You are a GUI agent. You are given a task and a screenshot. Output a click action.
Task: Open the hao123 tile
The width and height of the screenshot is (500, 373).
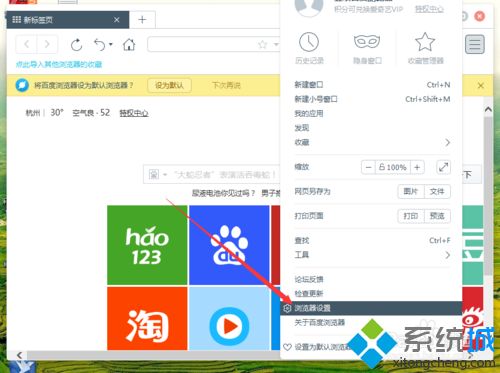(147, 245)
